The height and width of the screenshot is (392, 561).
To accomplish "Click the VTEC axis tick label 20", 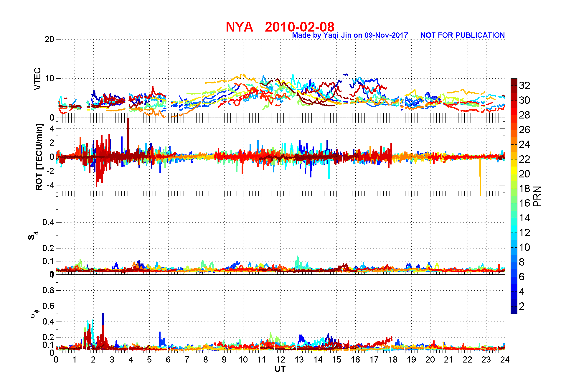I will (x=49, y=39).
